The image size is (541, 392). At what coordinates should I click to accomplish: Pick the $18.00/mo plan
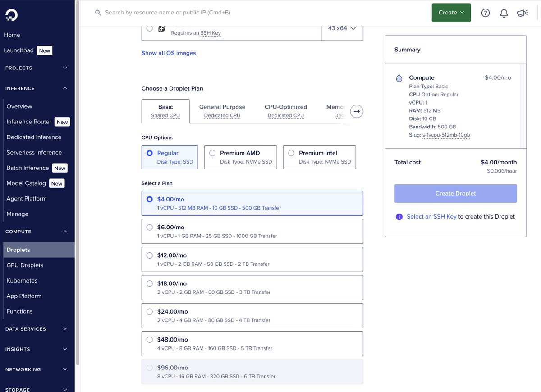click(x=252, y=287)
